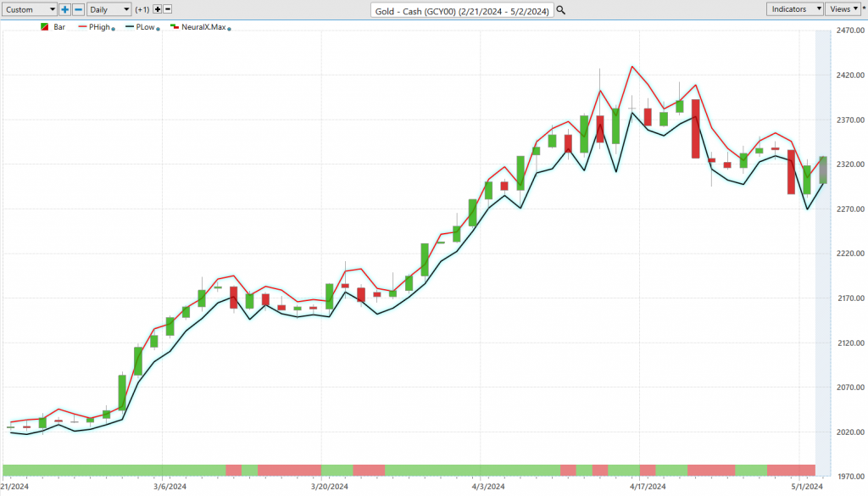Viewport: 868px width, 496px height.
Task: Click the (+1) forecast days label
Action: (142, 9)
